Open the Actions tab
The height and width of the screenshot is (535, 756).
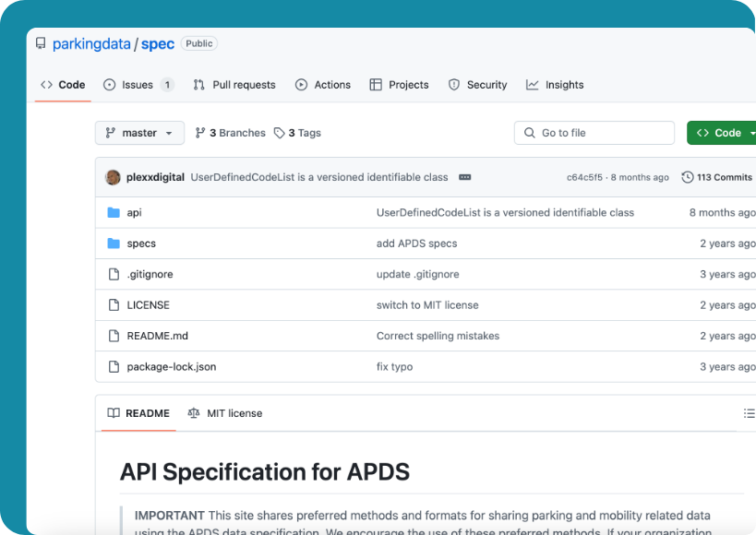point(323,85)
